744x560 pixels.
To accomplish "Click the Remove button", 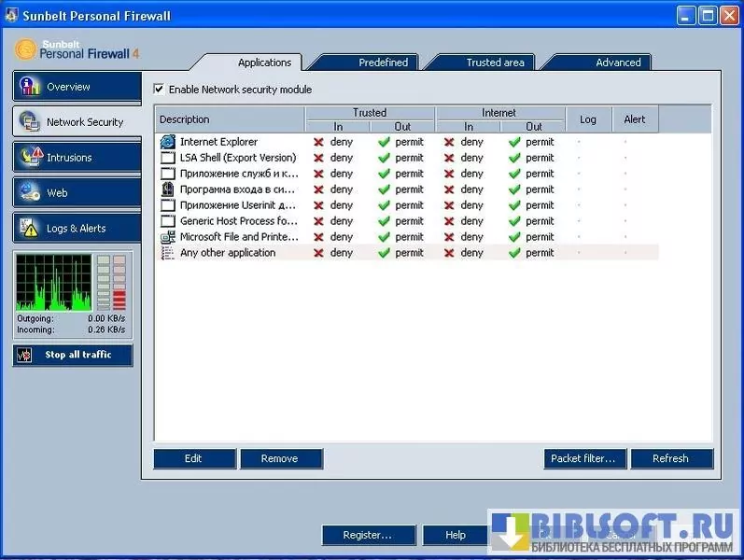I will 279,458.
